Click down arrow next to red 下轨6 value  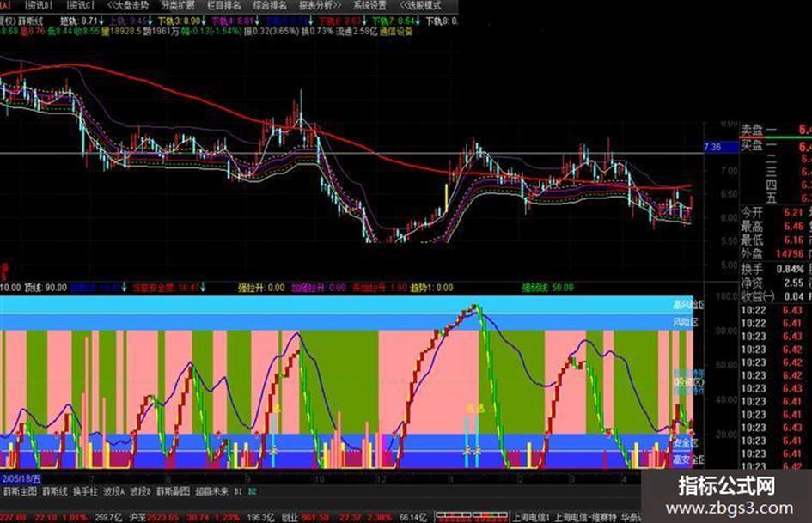click(x=364, y=21)
